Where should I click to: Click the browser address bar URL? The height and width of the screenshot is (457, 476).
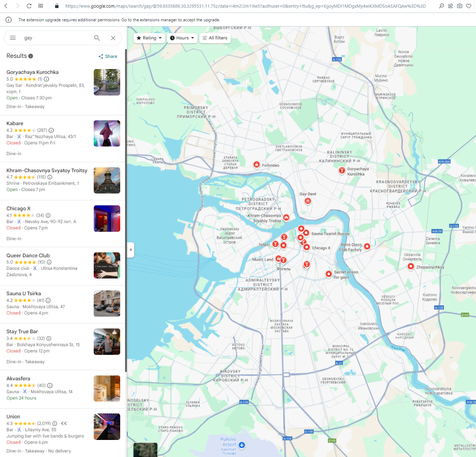245,6
